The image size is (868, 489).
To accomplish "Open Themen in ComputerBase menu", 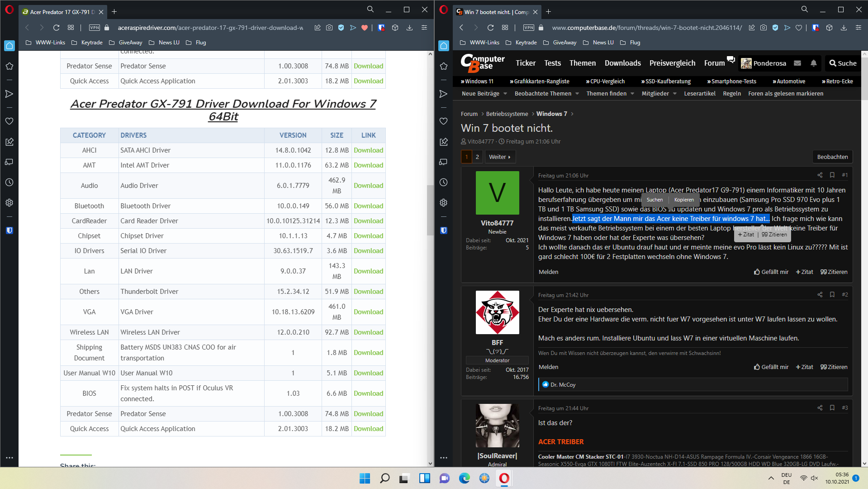I will tap(583, 63).
